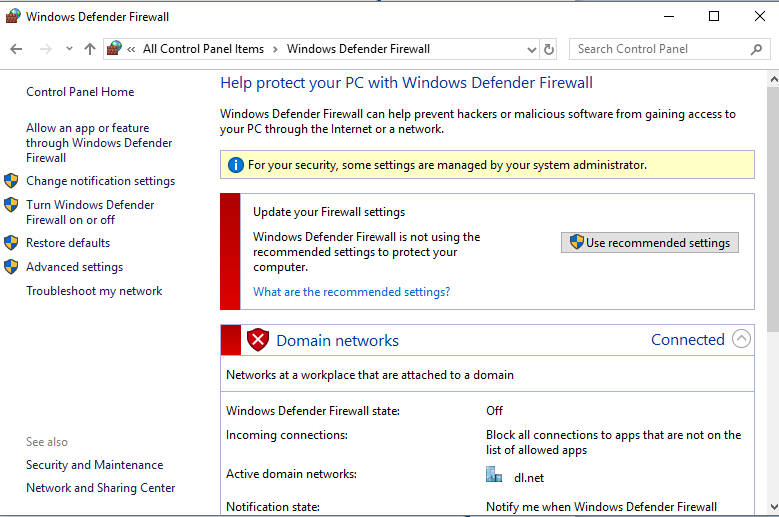Click the breadcrumb separator arrow after All Control Panel Items
The image size is (779, 517).
coord(275,49)
